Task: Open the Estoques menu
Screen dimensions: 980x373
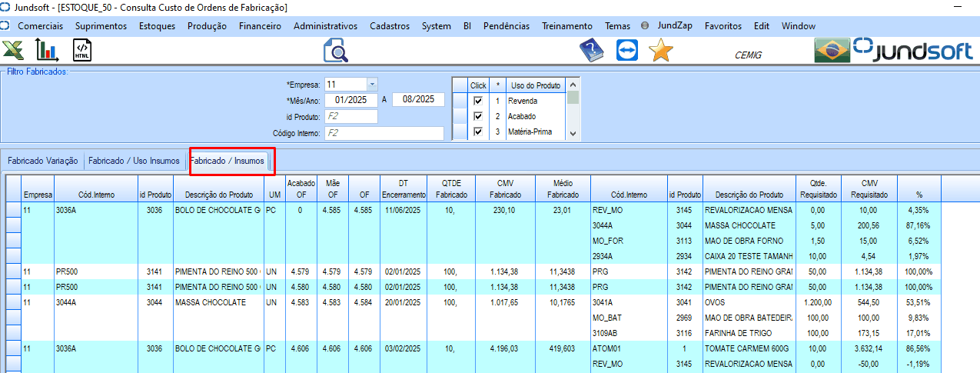Action: coord(157,25)
